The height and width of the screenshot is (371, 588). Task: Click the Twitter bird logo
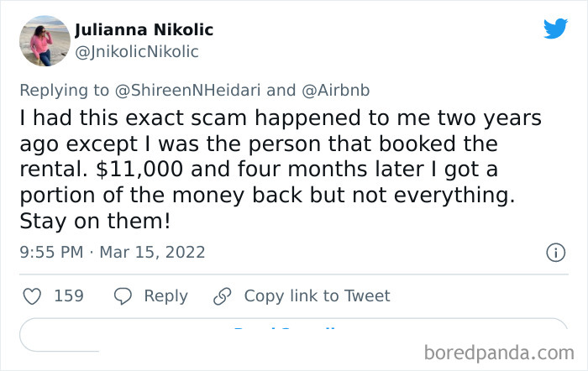point(555,29)
